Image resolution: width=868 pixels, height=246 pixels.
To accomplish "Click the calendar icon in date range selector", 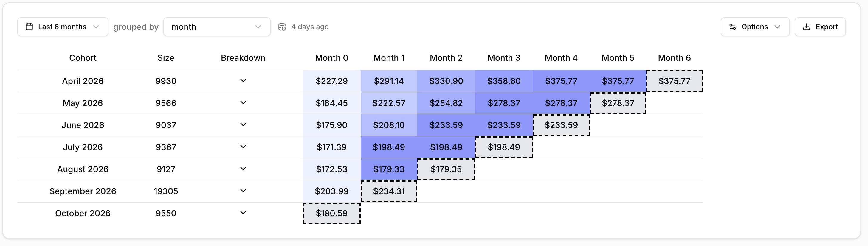I will tap(29, 27).
